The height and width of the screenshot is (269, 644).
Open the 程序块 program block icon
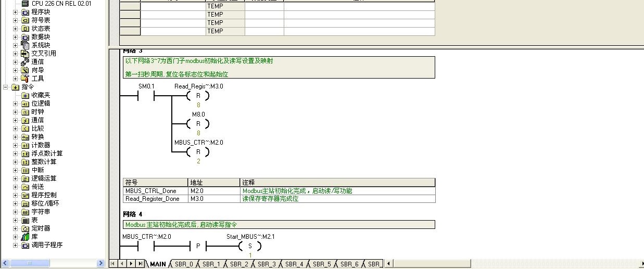[x=25, y=11]
